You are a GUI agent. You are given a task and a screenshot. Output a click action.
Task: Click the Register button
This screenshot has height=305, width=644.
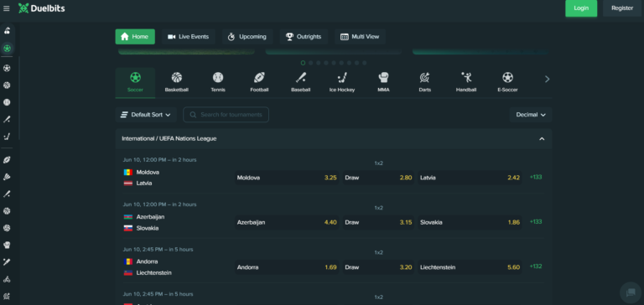click(x=622, y=8)
